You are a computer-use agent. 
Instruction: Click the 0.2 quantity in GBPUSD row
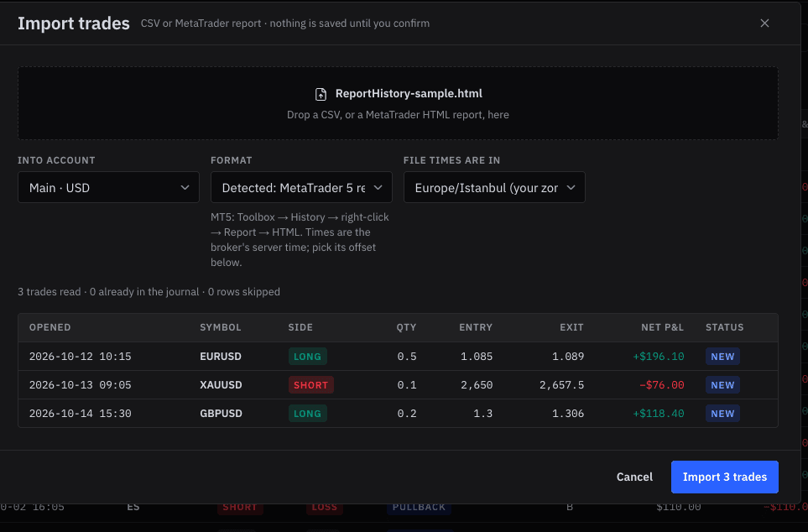407,414
